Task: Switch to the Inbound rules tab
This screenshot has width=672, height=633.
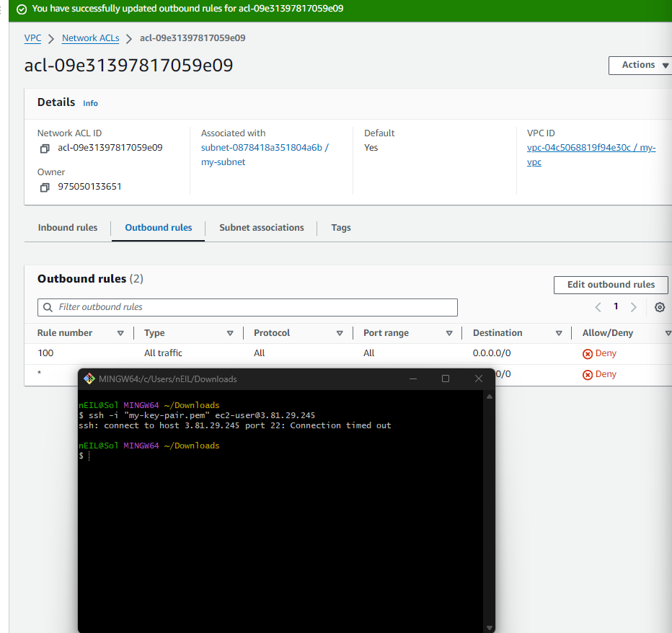Action: [x=68, y=228]
